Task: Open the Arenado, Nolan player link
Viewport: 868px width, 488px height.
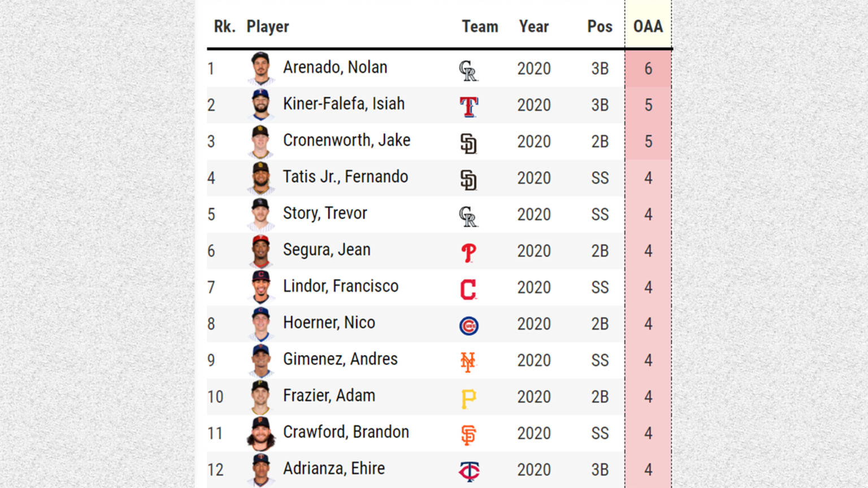Action: tap(335, 67)
